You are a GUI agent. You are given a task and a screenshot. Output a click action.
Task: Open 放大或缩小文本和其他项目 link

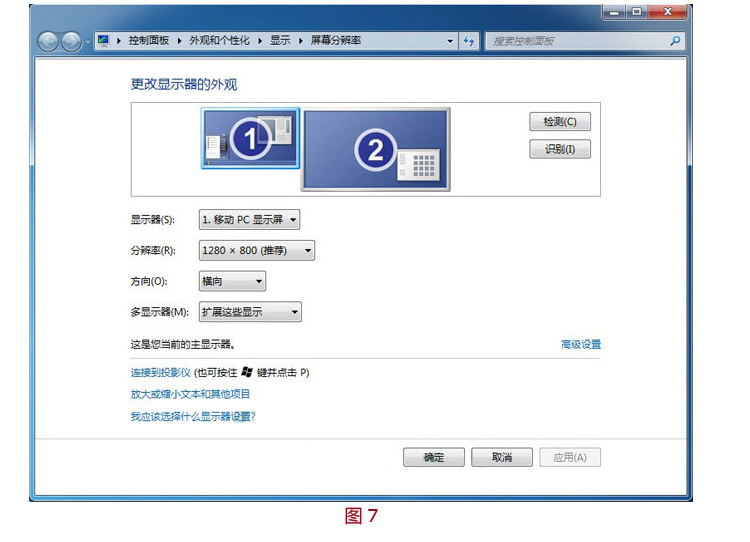(x=190, y=394)
